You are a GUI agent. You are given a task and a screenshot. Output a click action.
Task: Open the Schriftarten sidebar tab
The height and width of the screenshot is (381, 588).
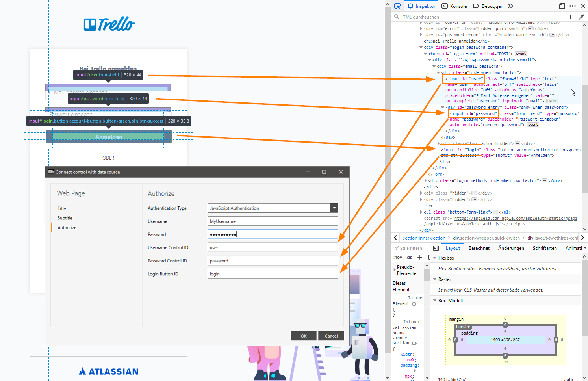click(545, 248)
